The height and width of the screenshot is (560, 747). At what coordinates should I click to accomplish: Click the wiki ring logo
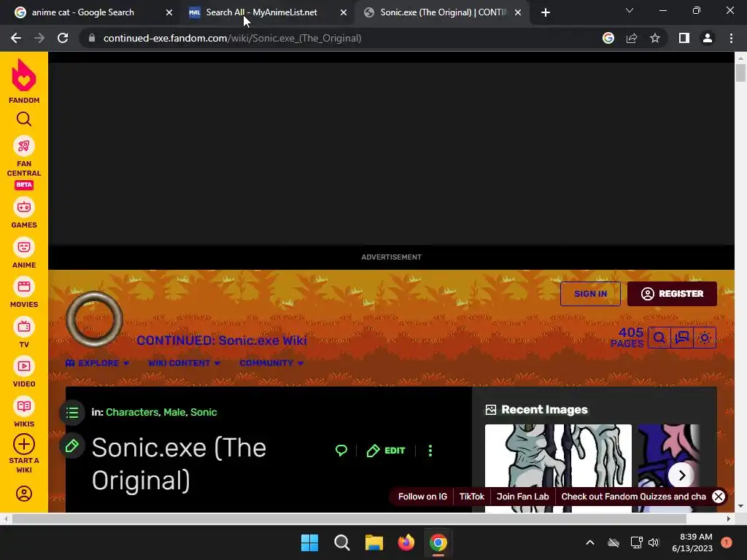[x=94, y=319]
